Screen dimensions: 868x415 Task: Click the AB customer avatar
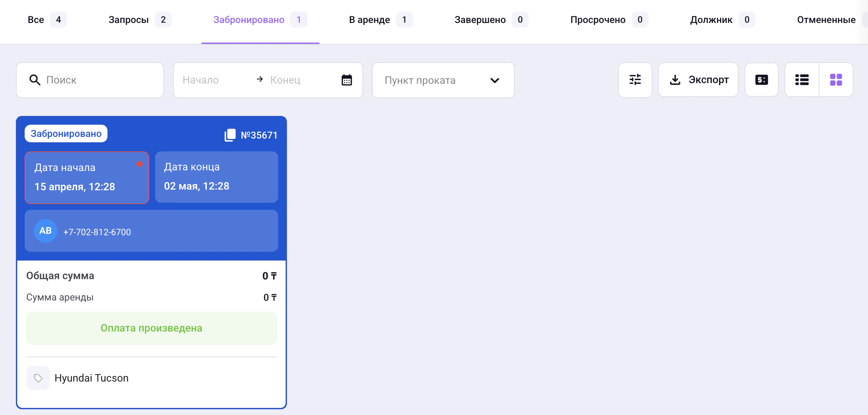point(45,231)
